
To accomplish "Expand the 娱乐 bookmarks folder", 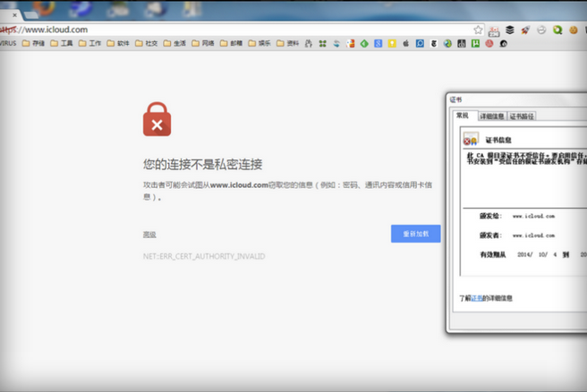I will [259, 44].
